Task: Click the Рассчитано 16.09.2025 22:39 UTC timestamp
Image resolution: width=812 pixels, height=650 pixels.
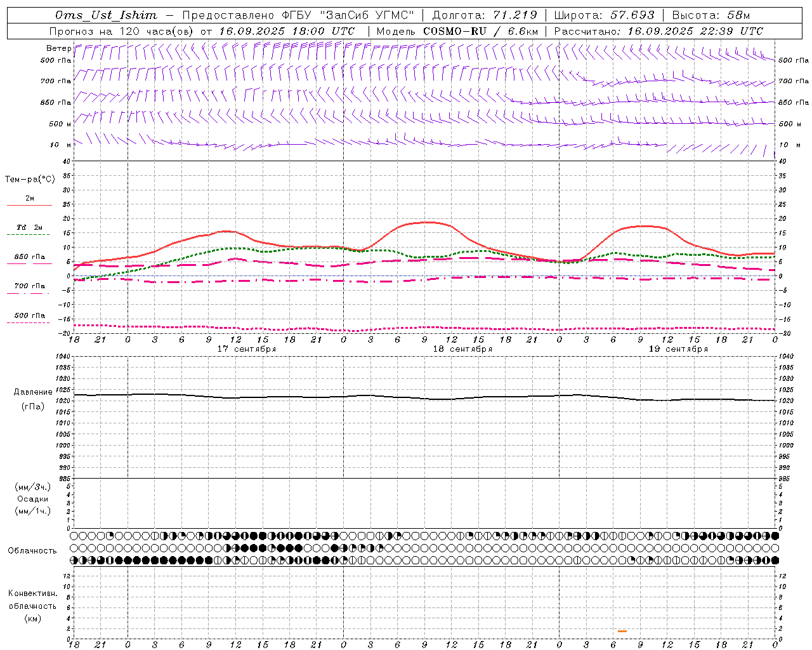Action: click(x=658, y=31)
